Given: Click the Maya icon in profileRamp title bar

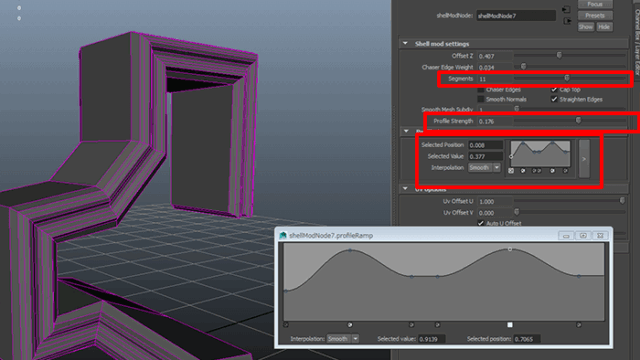Looking at the screenshot, I should (x=283, y=236).
